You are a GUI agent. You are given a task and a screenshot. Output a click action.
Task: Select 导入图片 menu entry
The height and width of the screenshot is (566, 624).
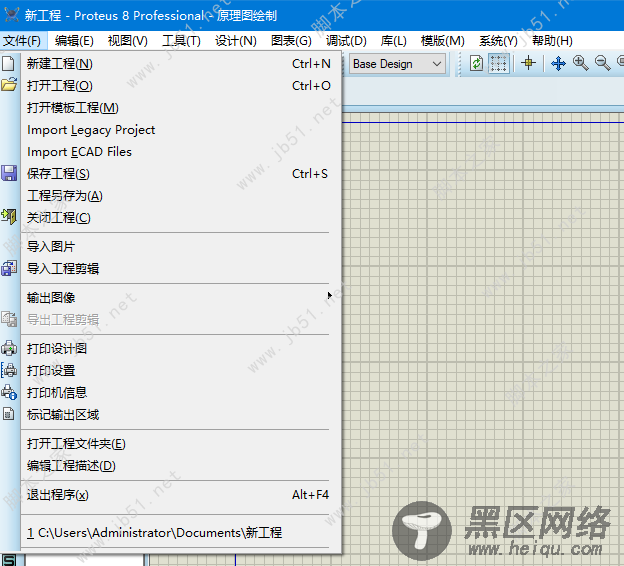[181, 247]
